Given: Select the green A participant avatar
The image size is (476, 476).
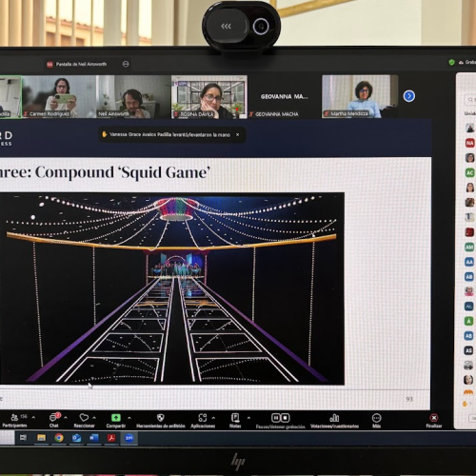Looking at the screenshot, I should 469,321.
